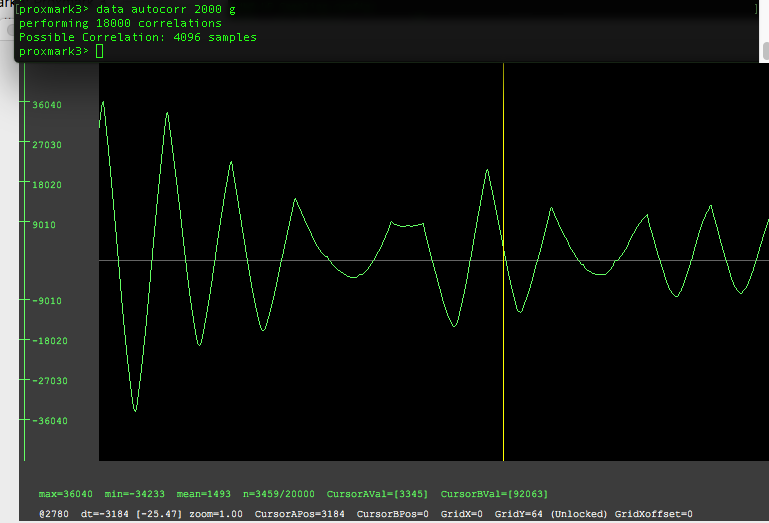769x523 pixels.
Task: Click the CursorBPos=0 readout
Action: pyautogui.click(x=392, y=514)
